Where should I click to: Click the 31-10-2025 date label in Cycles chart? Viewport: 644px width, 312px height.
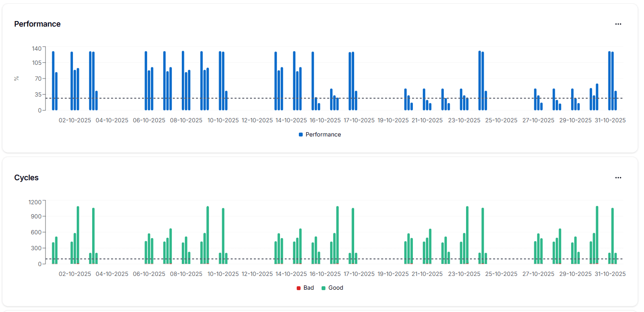click(x=610, y=273)
